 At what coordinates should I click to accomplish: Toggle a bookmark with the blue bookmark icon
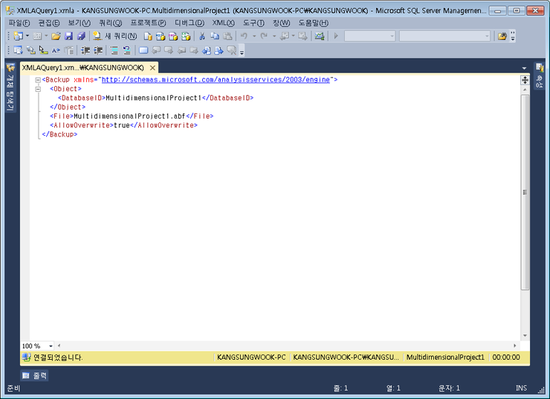click(143, 50)
